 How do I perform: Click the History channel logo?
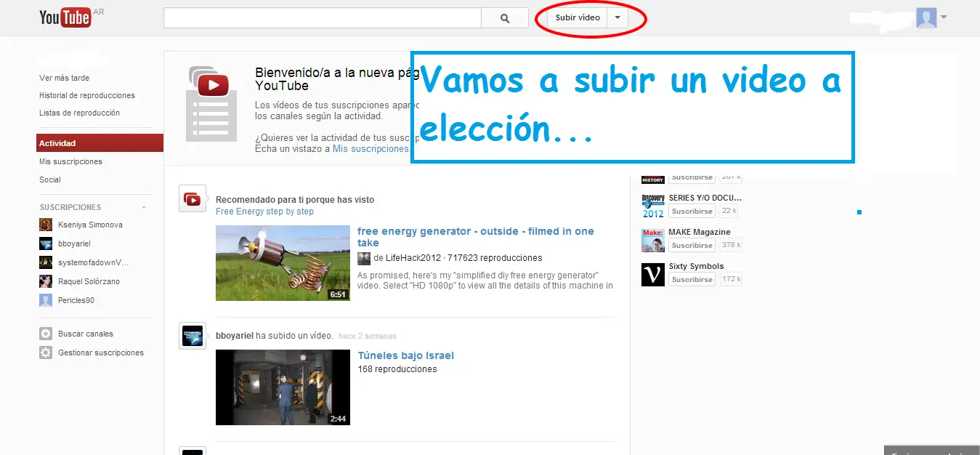[653, 178]
